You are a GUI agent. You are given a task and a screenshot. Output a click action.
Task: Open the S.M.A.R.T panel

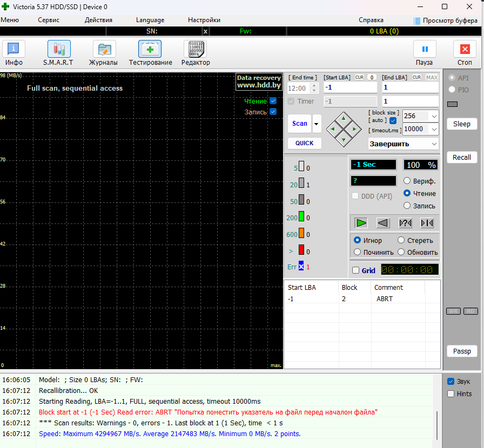pyautogui.click(x=58, y=50)
